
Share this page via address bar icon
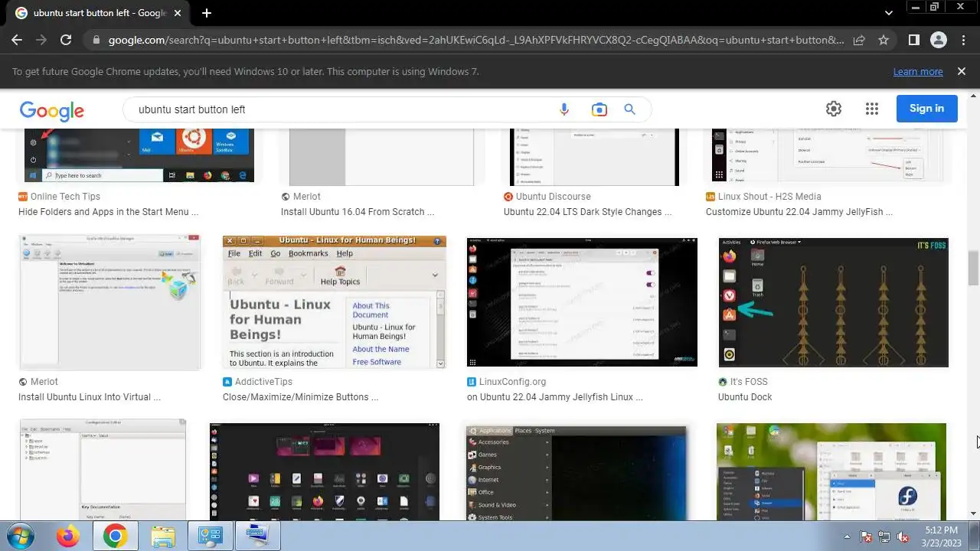859,40
